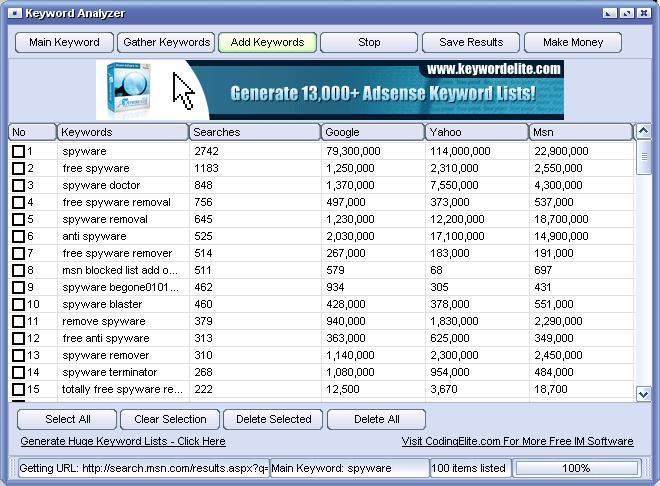The width and height of the screenshot is (660, 486).
Task: Tick checkbox for row 2 free spyware
Action: point(19,168)
